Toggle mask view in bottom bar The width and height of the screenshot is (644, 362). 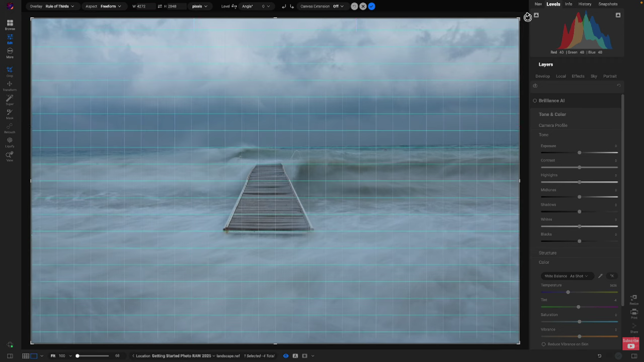pyautogui.click(x=304, y=356)
